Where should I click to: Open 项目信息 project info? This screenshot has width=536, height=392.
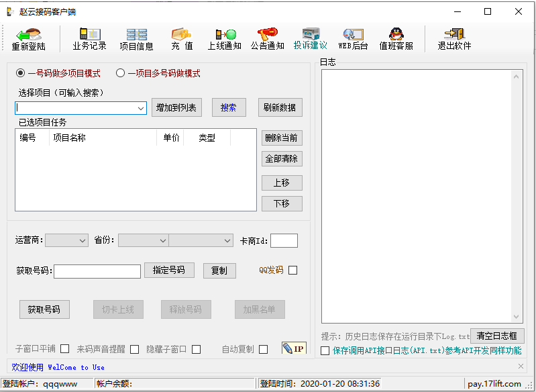[x=136, y=40]
